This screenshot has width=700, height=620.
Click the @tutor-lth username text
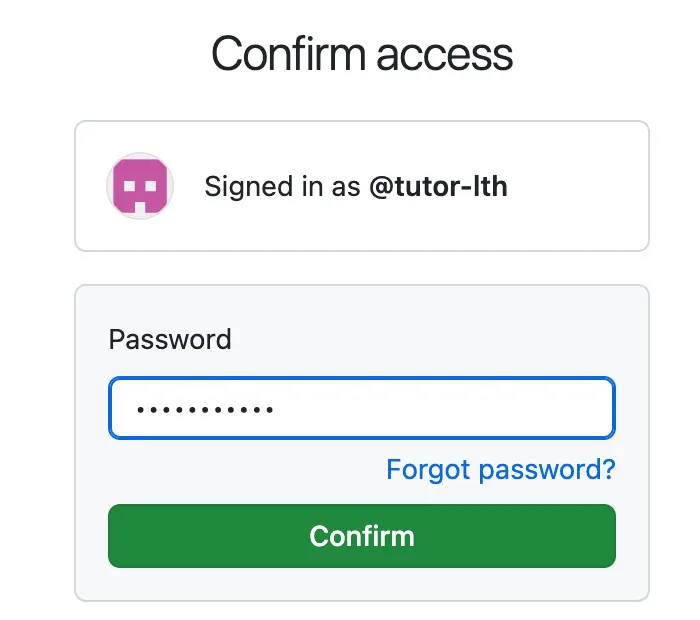pyautogui.click(x=438, y=187)
